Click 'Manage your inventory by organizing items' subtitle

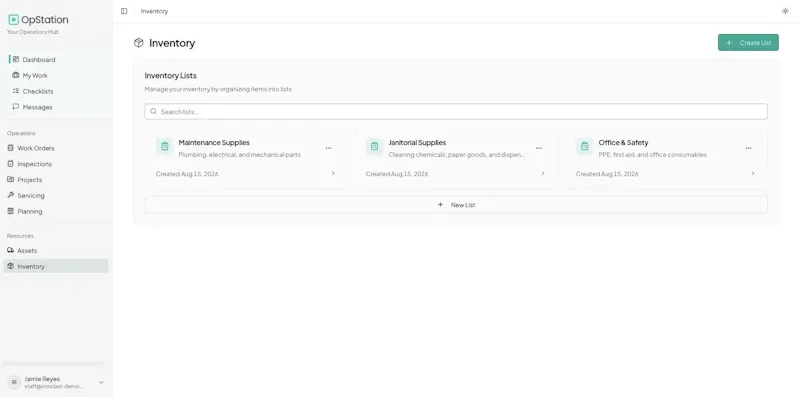pyautogui.click(x=218, y=89)
